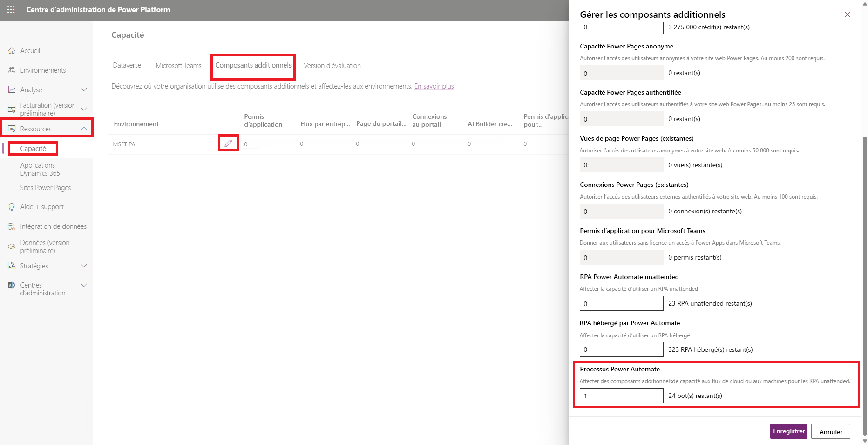Click the credits input at panel top
This screenshot has height=445, width=868.
pos(621,27)
